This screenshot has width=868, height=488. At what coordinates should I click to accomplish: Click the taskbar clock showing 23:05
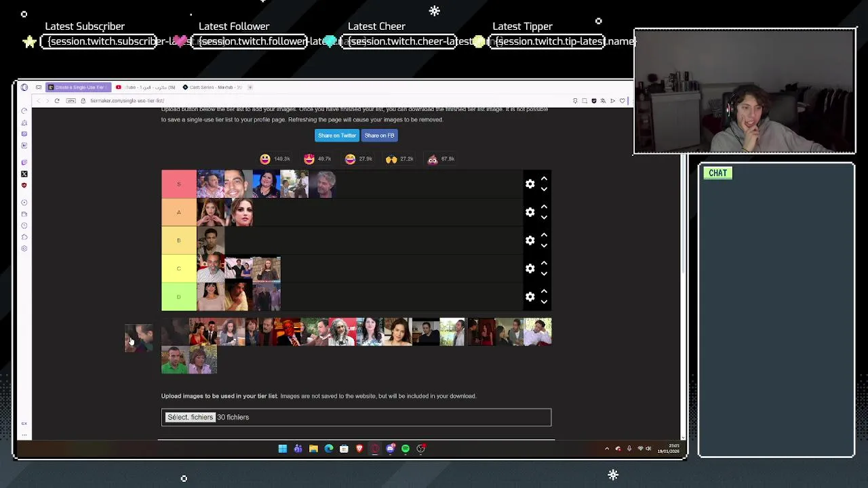[669, 449]
